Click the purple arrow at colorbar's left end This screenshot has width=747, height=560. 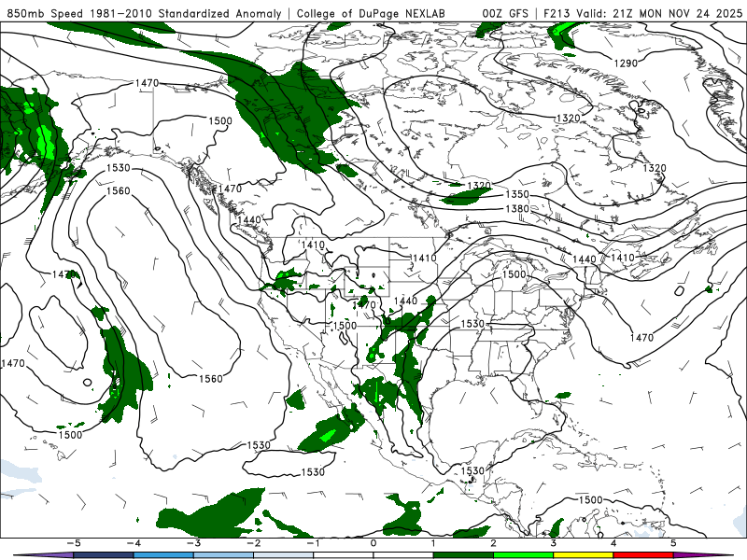point(43,555)
